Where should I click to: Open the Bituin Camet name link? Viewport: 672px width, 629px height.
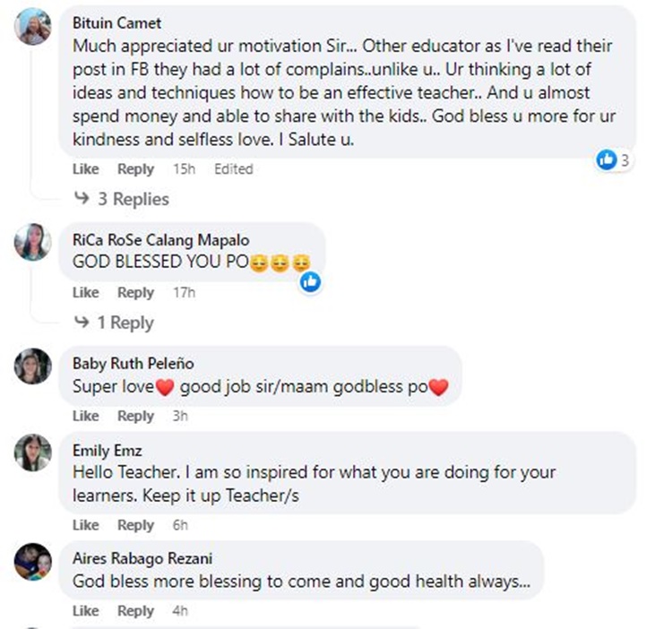pyautogui.click(x=116, y=23)
